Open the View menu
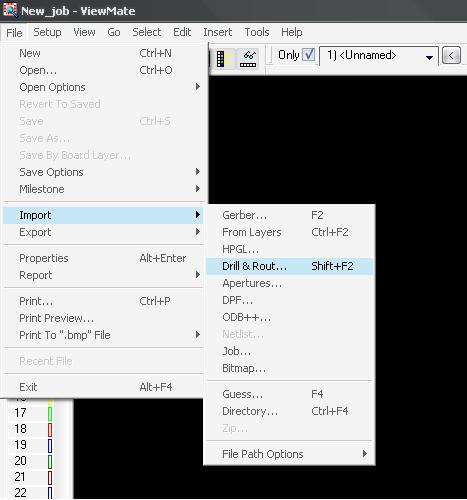Viewport: 467px width, 500px height. click(x=84, y=32)
